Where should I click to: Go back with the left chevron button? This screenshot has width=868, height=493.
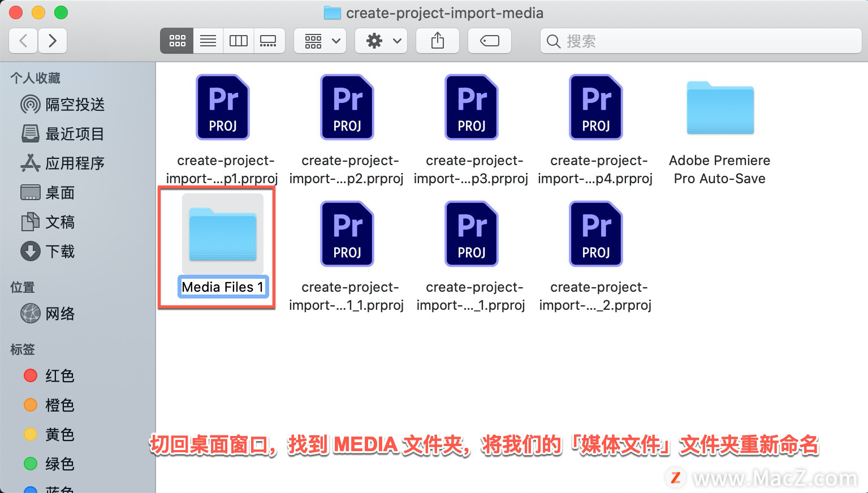[x=24, y=41]
